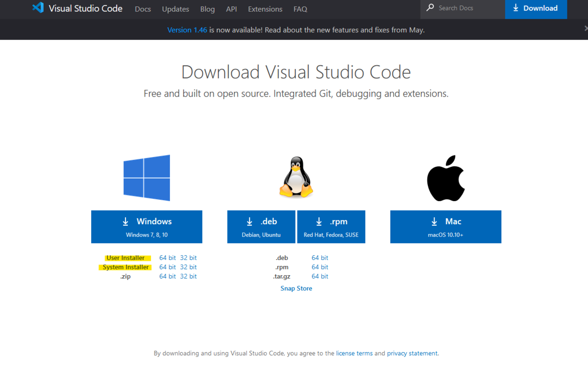This screenshot has width=588, height=367.
Task: Open the Version 1.46 announcement link
Action: pyautogui.click(x=187, y=30)
